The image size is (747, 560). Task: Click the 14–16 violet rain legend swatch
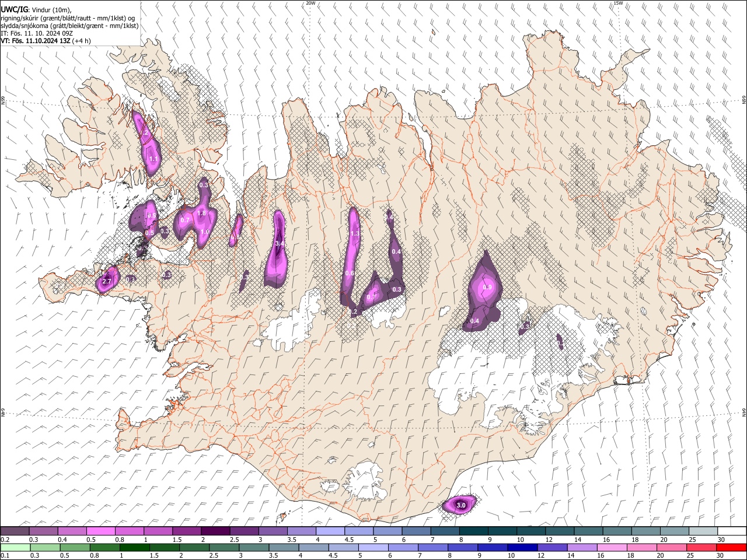582,547
